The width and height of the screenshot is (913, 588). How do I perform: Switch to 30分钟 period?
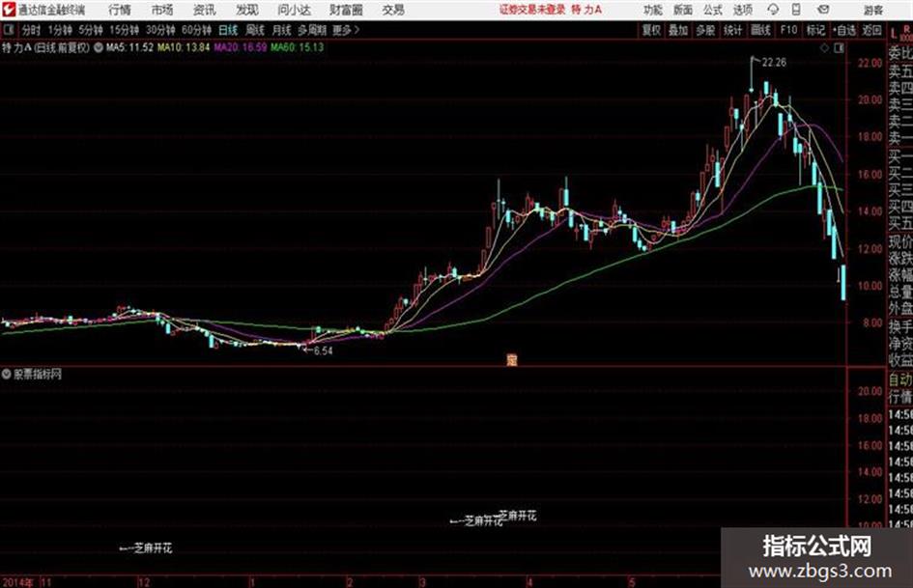pos(160,30)
